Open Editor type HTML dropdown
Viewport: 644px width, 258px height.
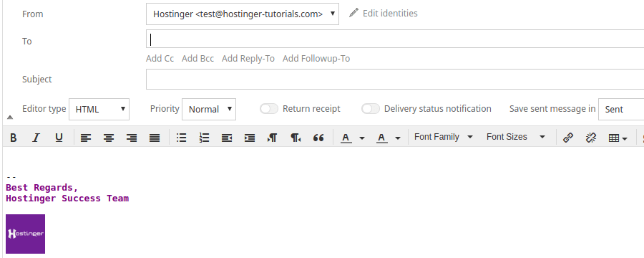[99, 109]
